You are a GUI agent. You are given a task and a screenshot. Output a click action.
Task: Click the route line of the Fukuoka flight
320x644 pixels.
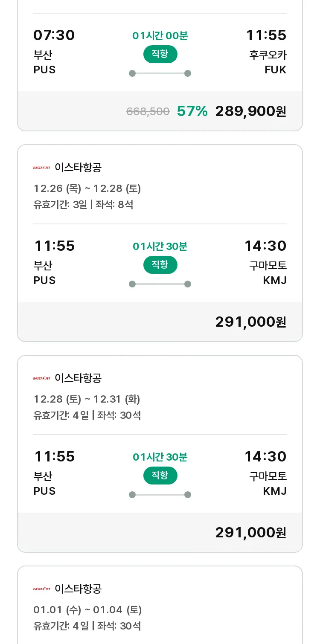160,73
